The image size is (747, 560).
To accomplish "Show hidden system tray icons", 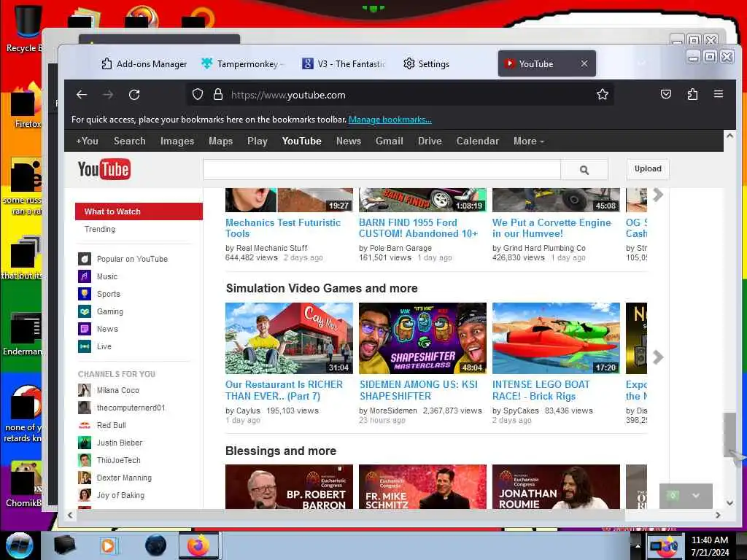I will 638,545.
